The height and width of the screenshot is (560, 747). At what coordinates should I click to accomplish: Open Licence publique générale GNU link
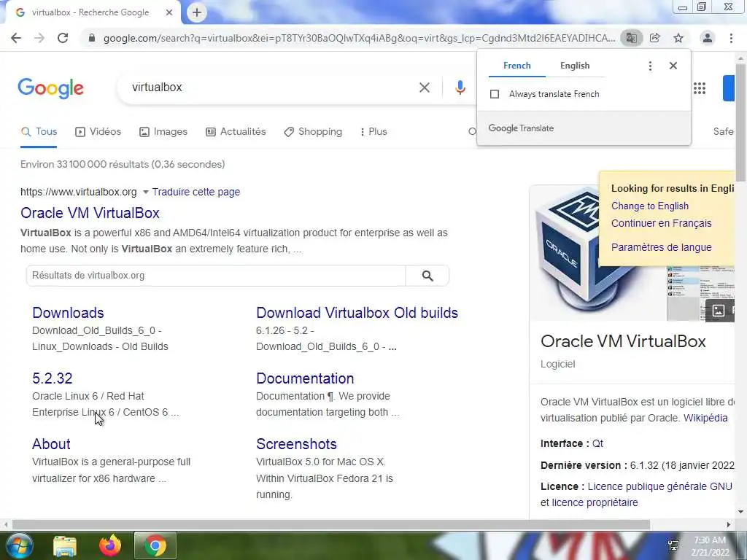click(x=659, y=486)
